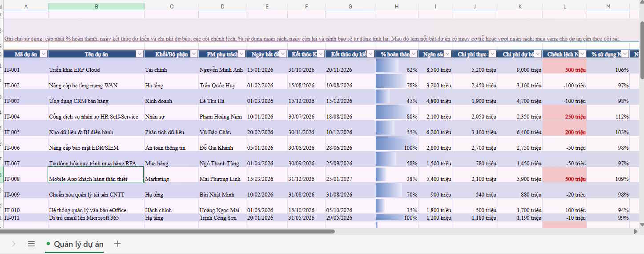This screenshot has height=254, width=644.
Task: Open the all sheets list icon
Action: (x=31, y=244)
